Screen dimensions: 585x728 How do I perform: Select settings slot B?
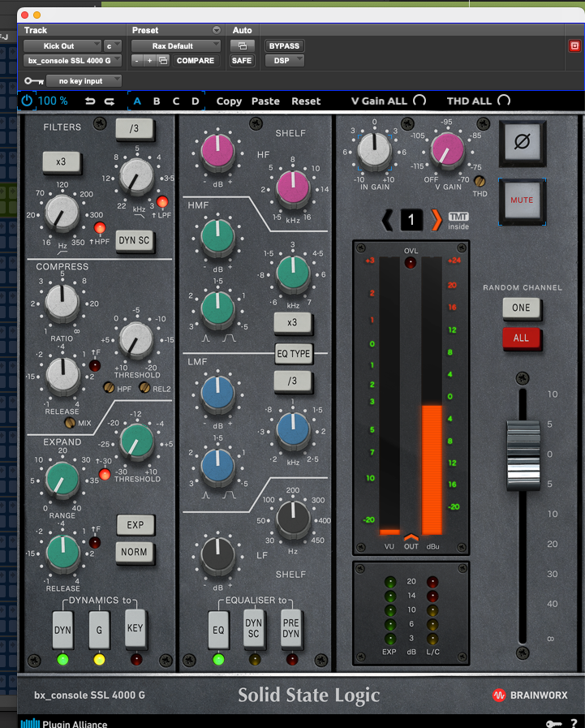(x=157, y=101)
